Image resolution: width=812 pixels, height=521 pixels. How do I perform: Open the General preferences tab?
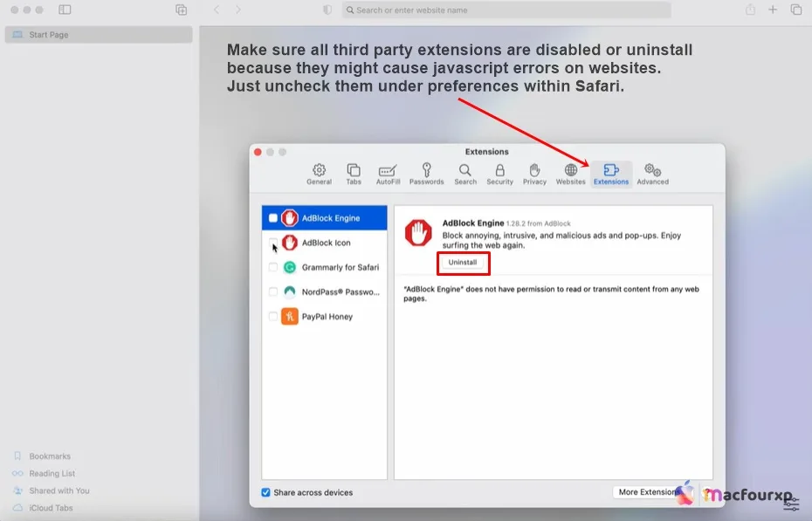[319, 175]
